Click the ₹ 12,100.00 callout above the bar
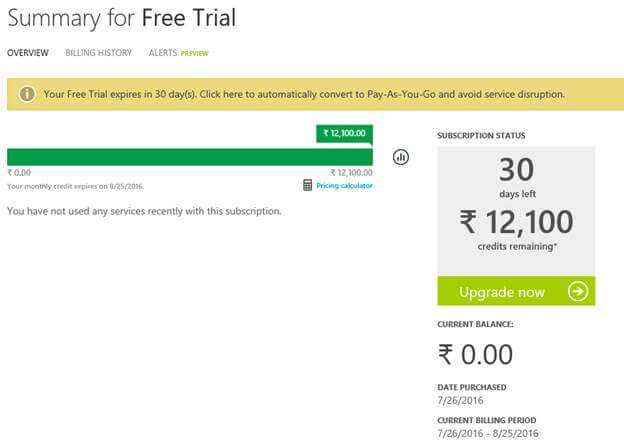 pyautogui.click(x=344, y=133)
